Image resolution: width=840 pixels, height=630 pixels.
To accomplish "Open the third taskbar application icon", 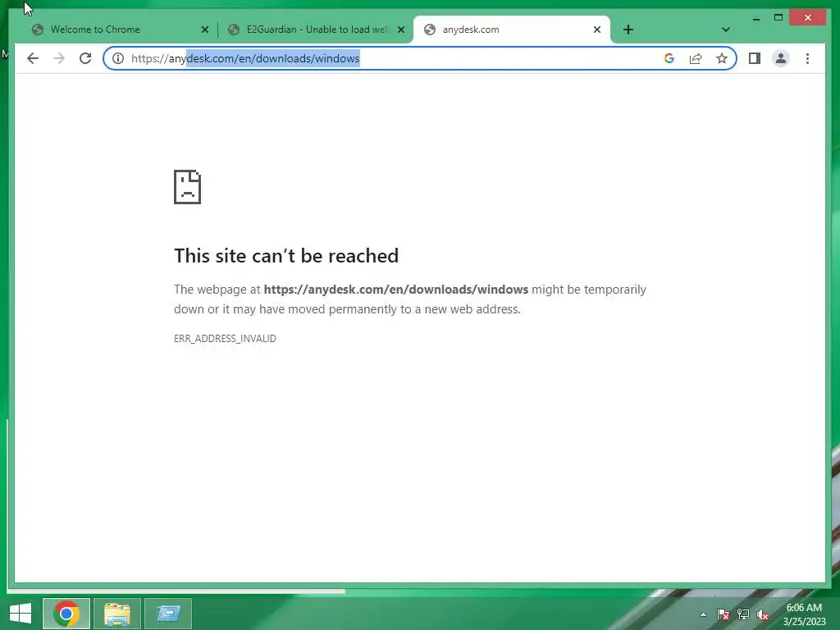I will coord(168,614).
